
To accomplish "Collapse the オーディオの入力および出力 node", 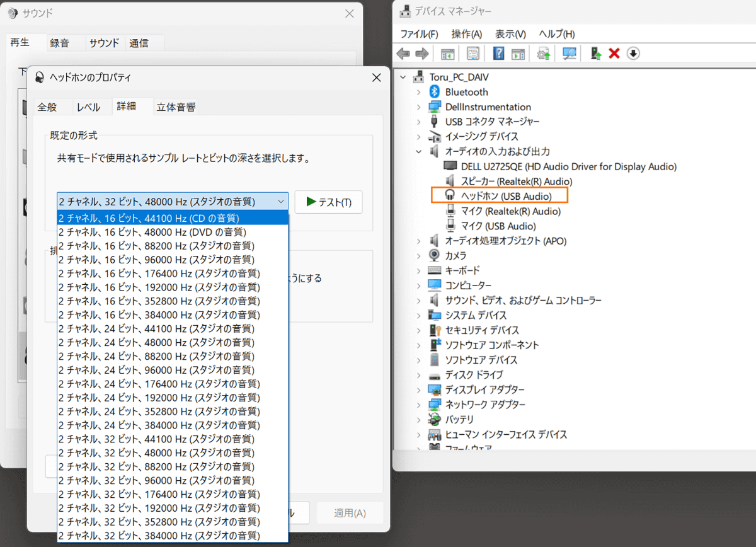I will click(418, 152).
